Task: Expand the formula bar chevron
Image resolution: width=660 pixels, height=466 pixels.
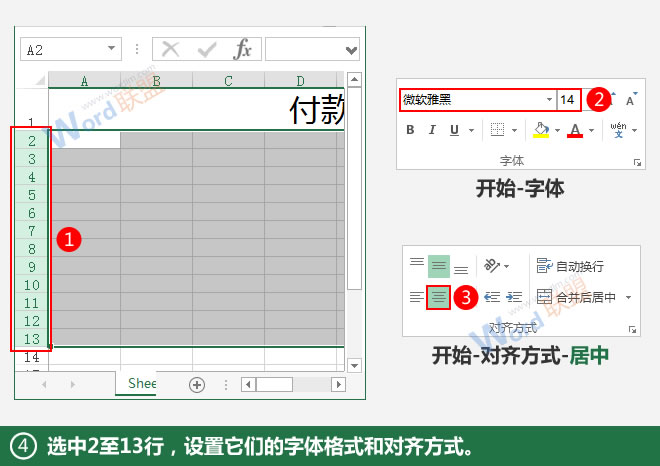Action: (x=351, y=50)
